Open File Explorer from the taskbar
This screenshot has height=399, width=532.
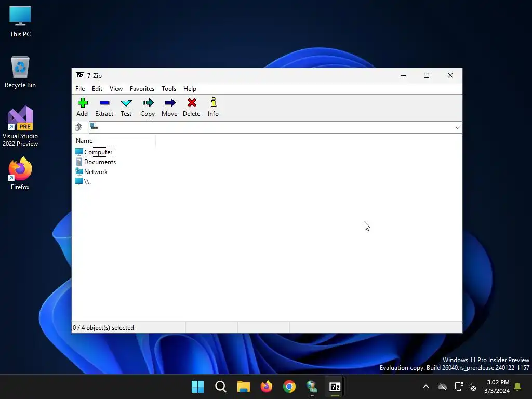[243, 387]
